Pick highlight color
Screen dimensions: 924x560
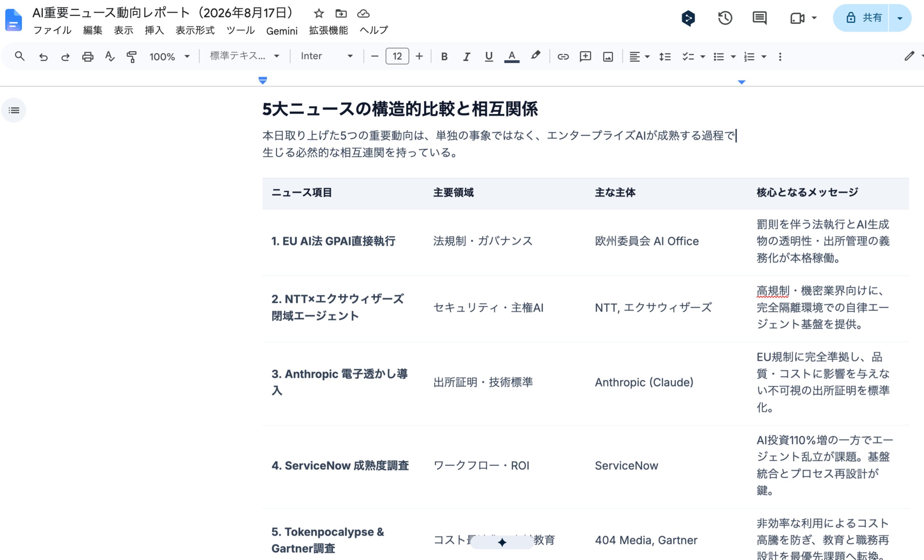[535, 56]
